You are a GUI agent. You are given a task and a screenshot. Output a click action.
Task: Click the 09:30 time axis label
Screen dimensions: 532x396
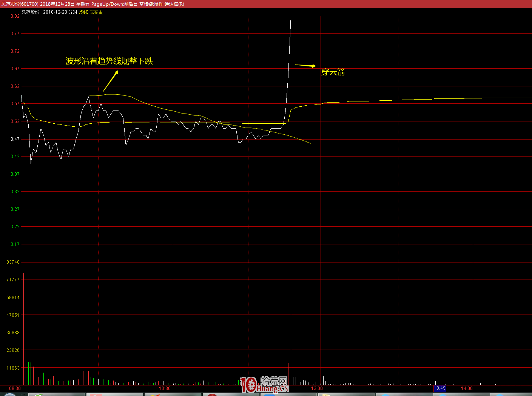click(15, 388)
